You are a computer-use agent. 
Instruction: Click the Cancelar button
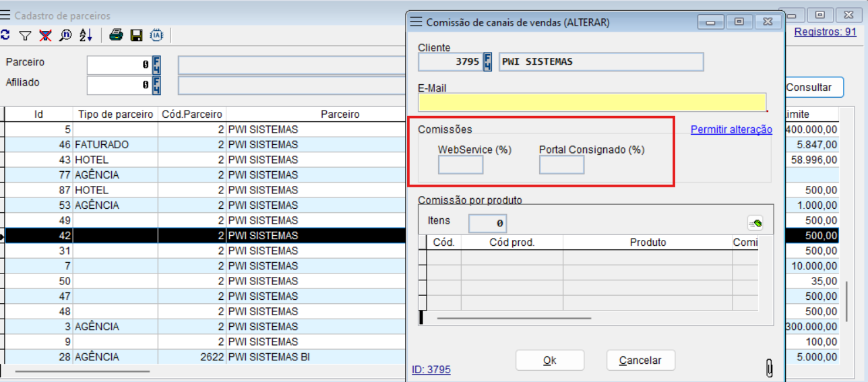tap(640, 360)
